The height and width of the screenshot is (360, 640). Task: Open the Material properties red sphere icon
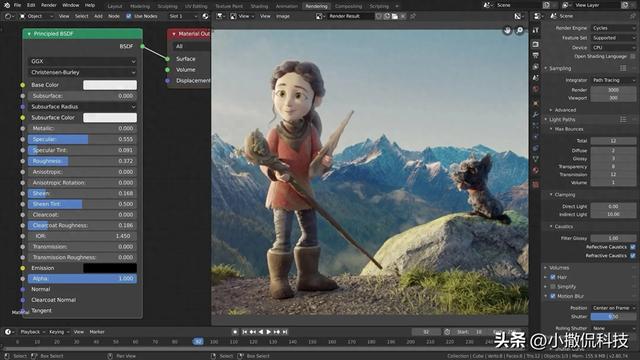(536, 170)
